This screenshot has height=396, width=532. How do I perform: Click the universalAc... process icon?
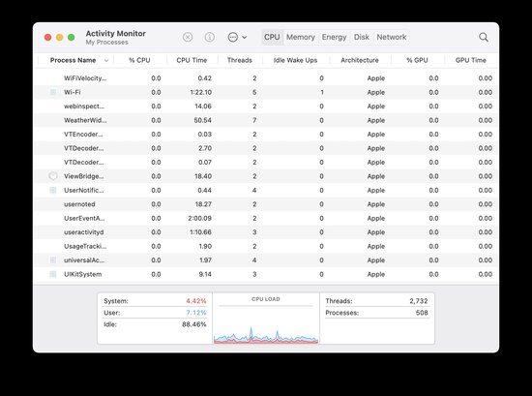(x=53, y=260)
